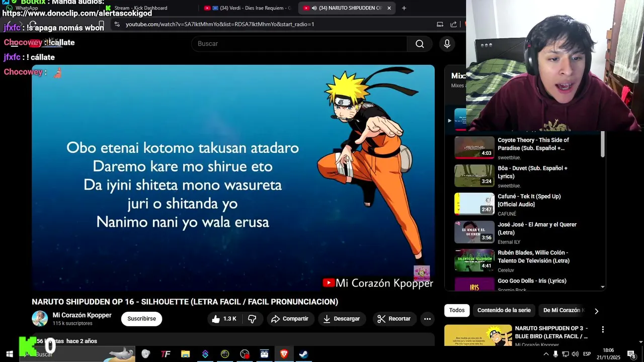Open a new browser tab

(x=404, y=8)
